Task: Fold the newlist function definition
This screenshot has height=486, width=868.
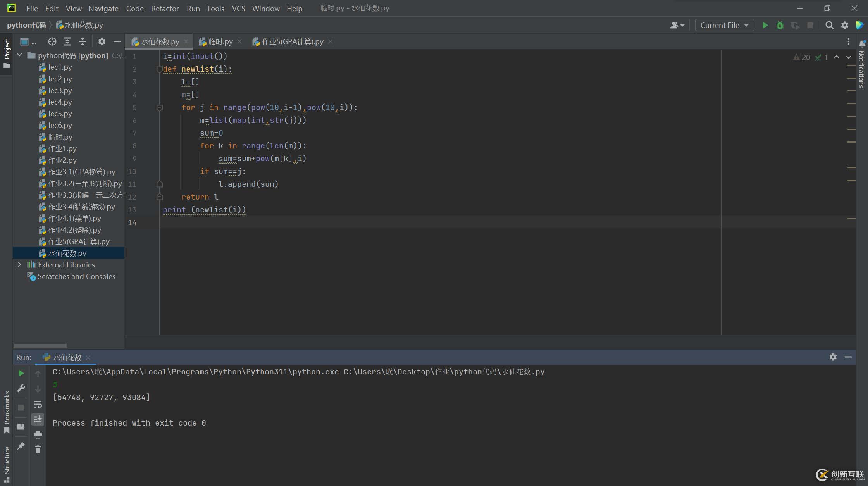Action: pos(159,69)
